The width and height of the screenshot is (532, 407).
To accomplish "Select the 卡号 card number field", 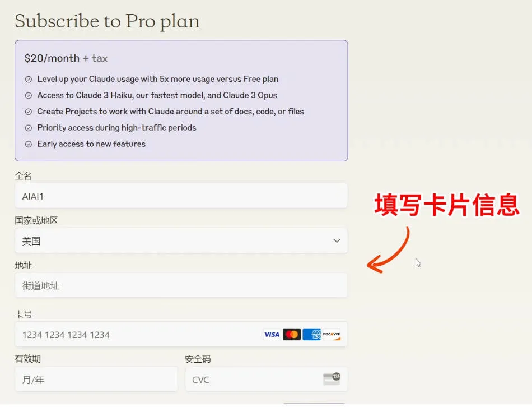I will pyautogui.click(x=181, y=335).
